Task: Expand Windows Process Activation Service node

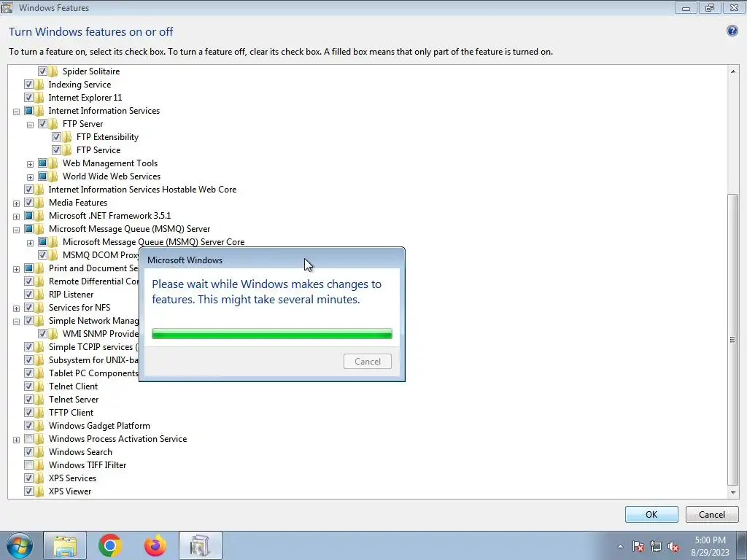Action: (16, 440)
